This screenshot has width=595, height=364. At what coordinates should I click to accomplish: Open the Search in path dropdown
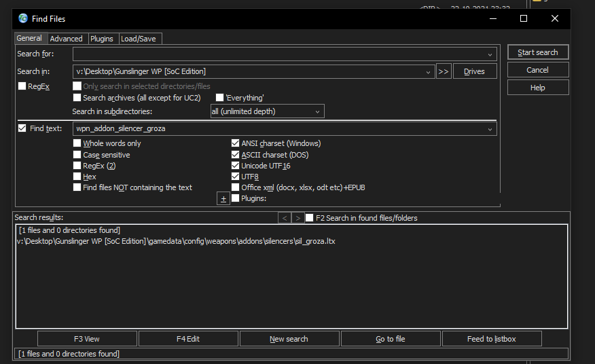428,71
